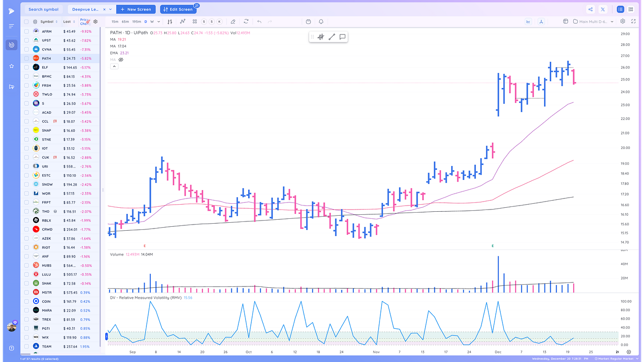Open bottom-right chart axis settings gear
The image size is (644, 362).
coord(629,352)
